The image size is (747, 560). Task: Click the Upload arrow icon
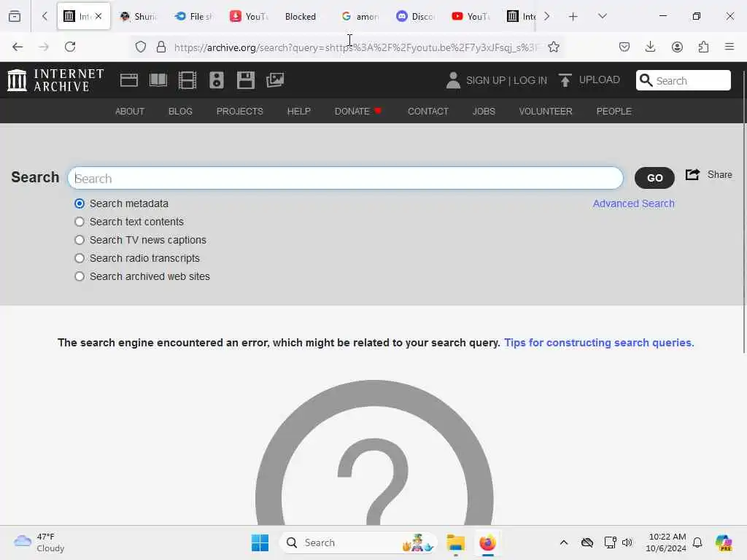565,80
